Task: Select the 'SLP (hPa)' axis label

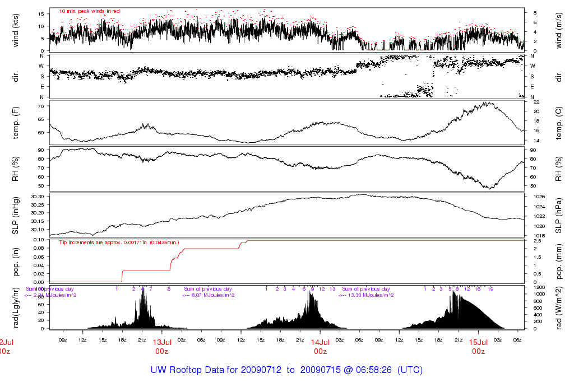Action: tap(558, 216)
